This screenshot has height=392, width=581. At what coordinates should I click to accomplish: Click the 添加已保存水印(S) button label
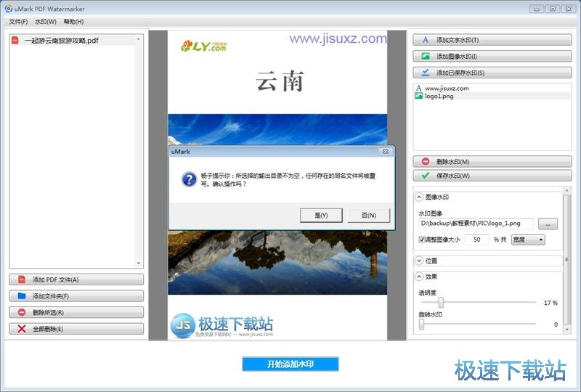click(x=460, y=73)
